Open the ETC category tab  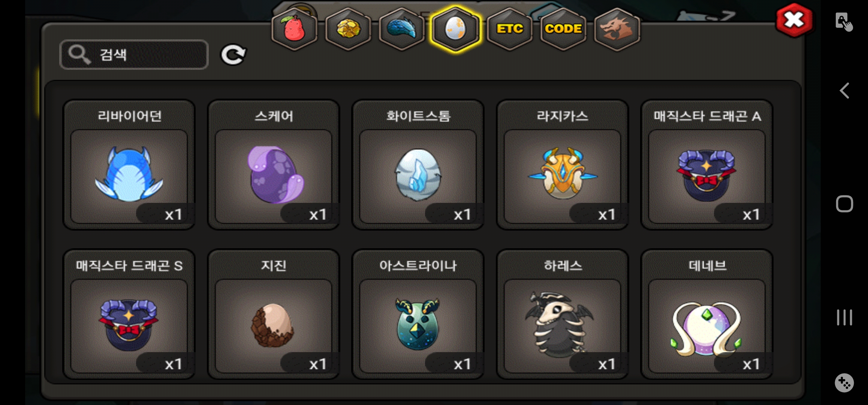coord(510,29)
